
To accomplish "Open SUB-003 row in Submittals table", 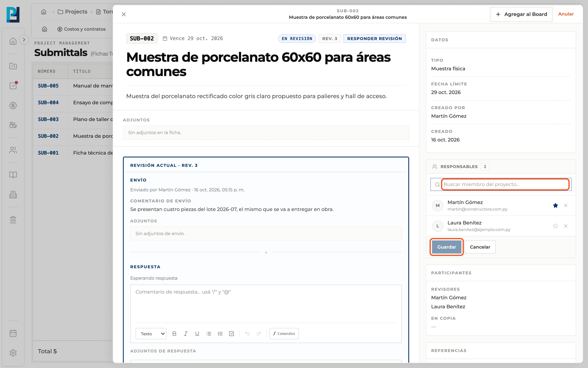I will 73,119.
